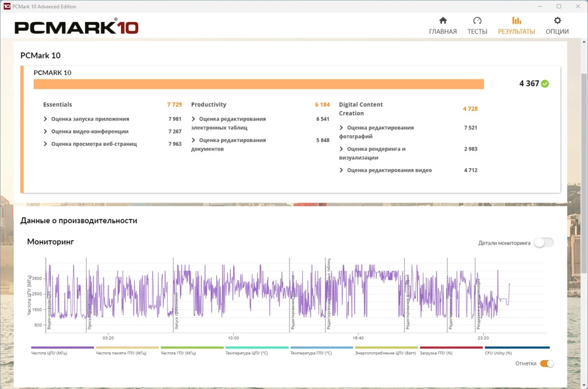Open the ОПЦИИ tab label

click(x=557, y=31)
